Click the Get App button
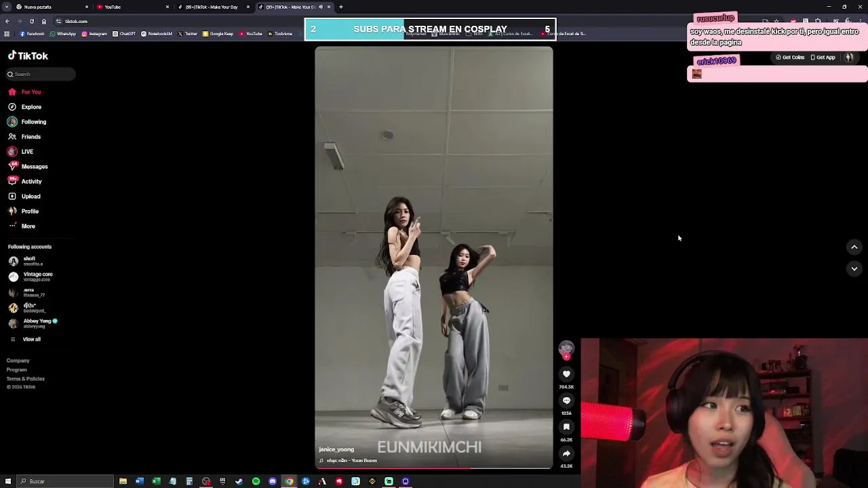 pyautogui.click(x=823, y=58)
